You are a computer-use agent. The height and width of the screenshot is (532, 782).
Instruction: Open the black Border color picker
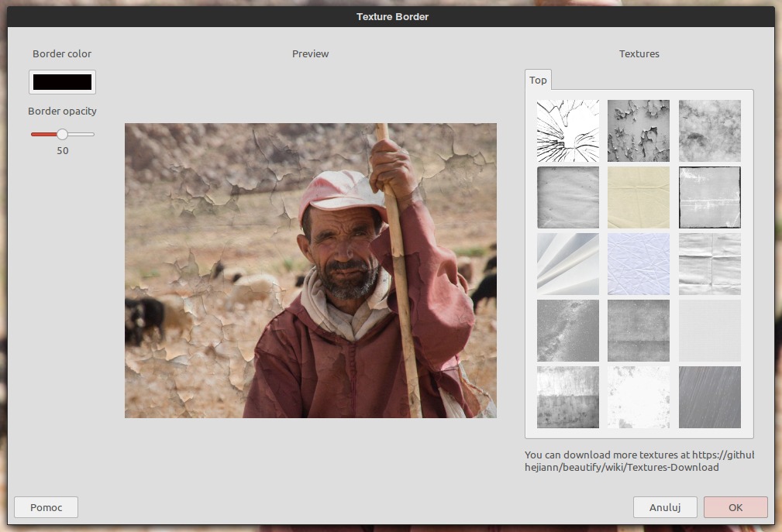62,82
